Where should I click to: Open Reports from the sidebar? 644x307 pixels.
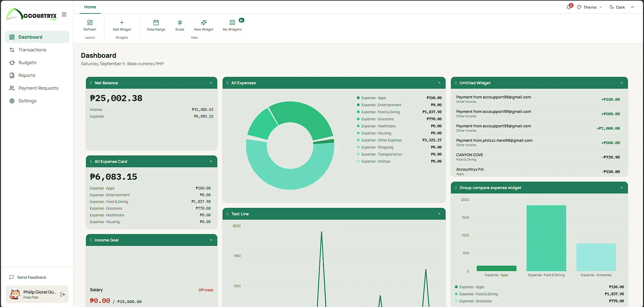[37, 75]
